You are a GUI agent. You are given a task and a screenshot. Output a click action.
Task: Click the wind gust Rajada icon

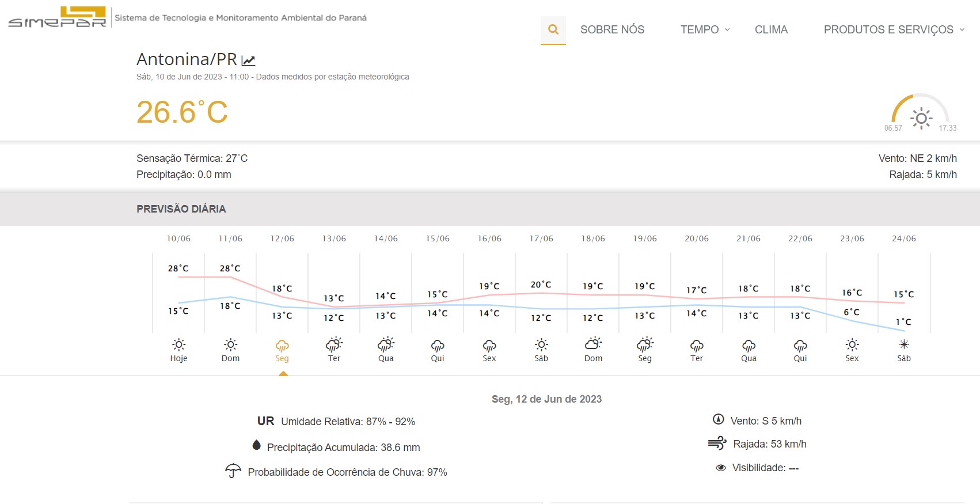tap(717, 443)
